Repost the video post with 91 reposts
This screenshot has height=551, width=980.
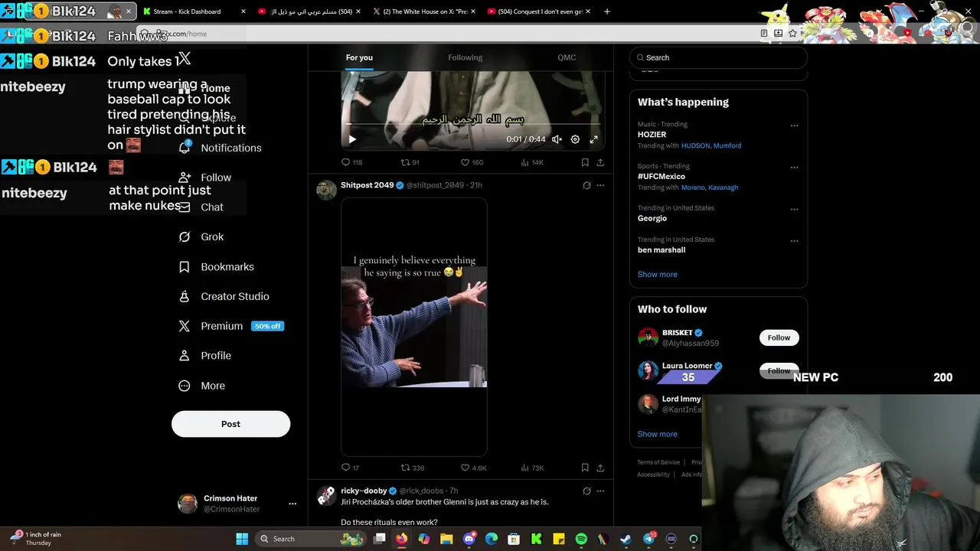[410, 162]
